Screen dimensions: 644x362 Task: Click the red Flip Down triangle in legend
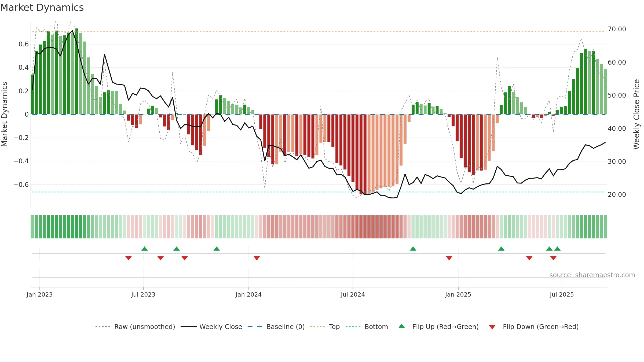click(492, 327)
